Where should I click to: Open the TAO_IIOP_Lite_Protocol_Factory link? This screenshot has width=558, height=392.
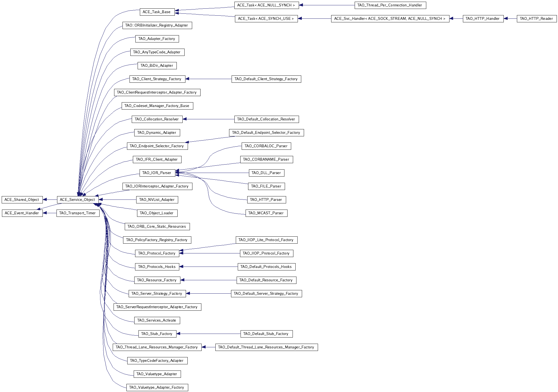266,240
